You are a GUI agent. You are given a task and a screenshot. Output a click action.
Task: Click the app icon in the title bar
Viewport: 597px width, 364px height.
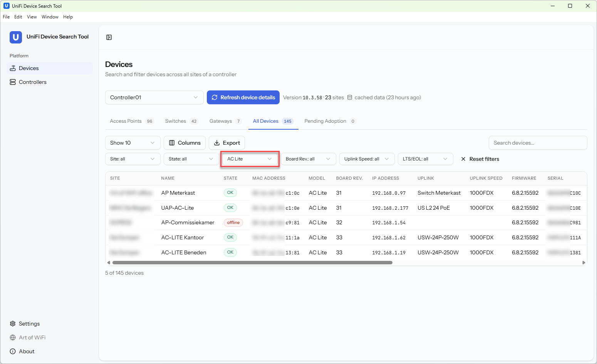(x=6, y=6)
